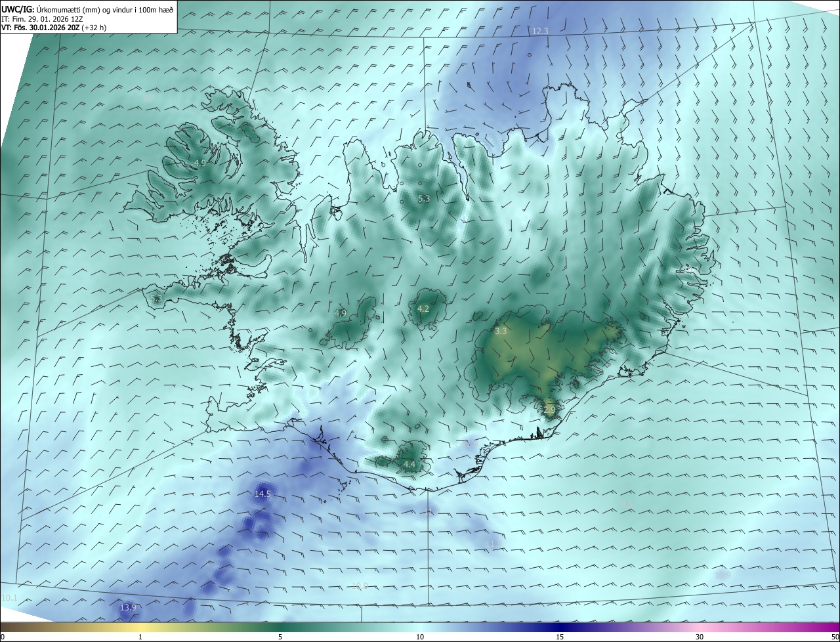Click the 4.9 value on the Westfjords
The width and height of the screenshot is (840, 642).
click(200, 163)
